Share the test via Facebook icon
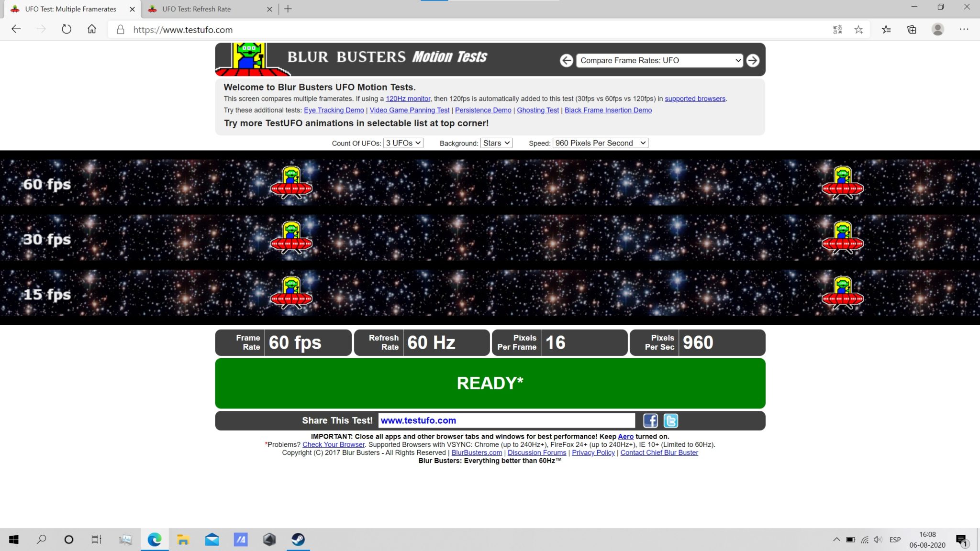The height and width of the screenshot is (551, 980). pos(650,420)
